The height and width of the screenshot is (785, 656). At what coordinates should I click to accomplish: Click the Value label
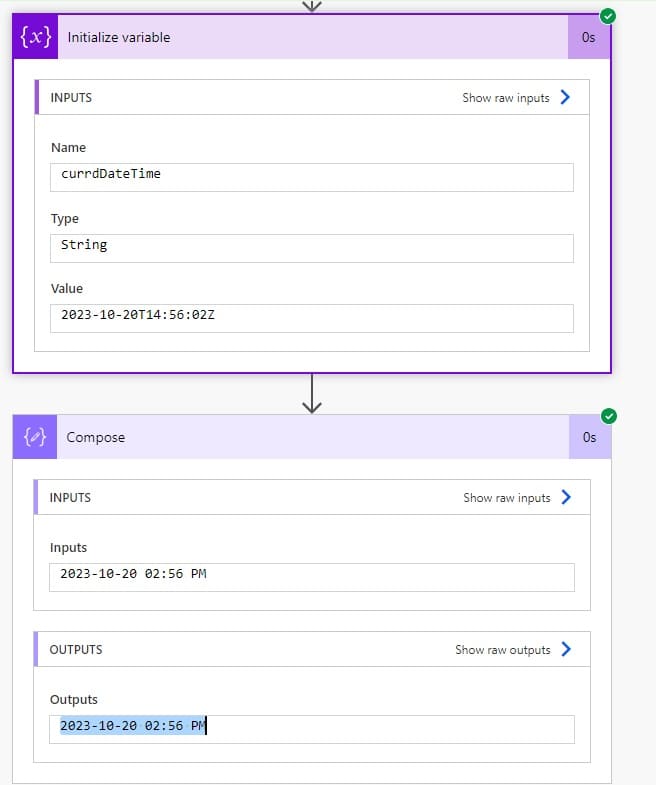click(x=67, y=289)
